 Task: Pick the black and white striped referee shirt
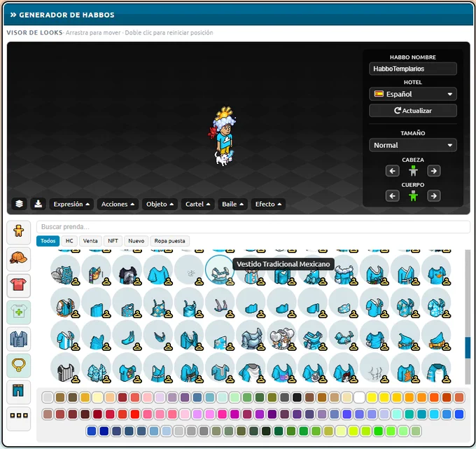(66, 368)
